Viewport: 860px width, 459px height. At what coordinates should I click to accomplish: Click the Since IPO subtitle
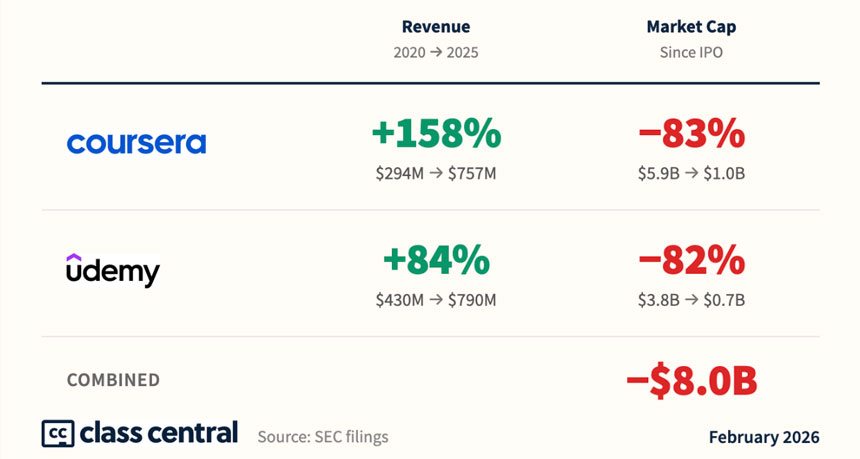[691, 52]
